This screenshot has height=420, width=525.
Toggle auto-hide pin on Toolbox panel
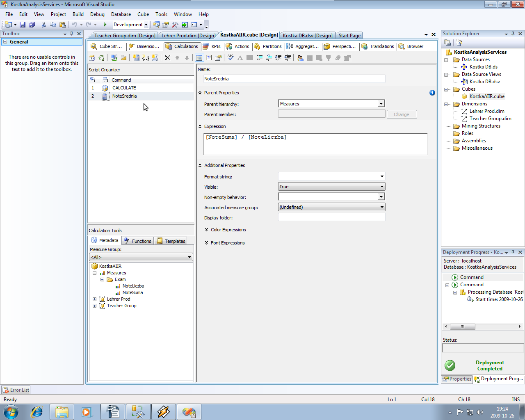(72, 34)
